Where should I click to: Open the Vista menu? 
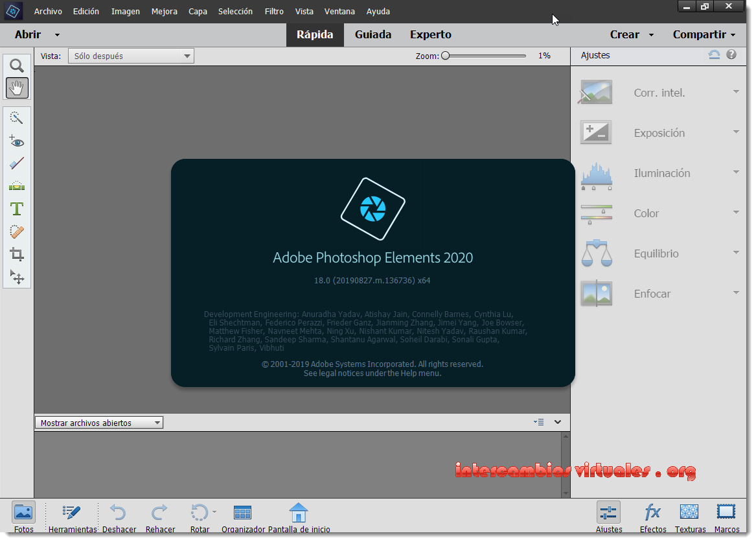coord(304,11)
